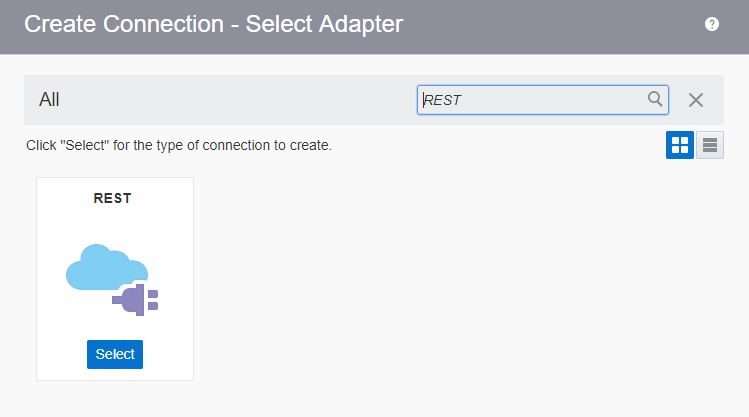
Task: Click empty space below the Select button
Action: 115,374
